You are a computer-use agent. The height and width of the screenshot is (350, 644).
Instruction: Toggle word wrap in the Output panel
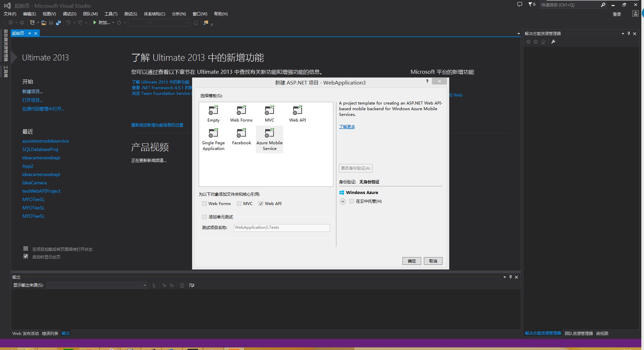(x=192, y=285)
